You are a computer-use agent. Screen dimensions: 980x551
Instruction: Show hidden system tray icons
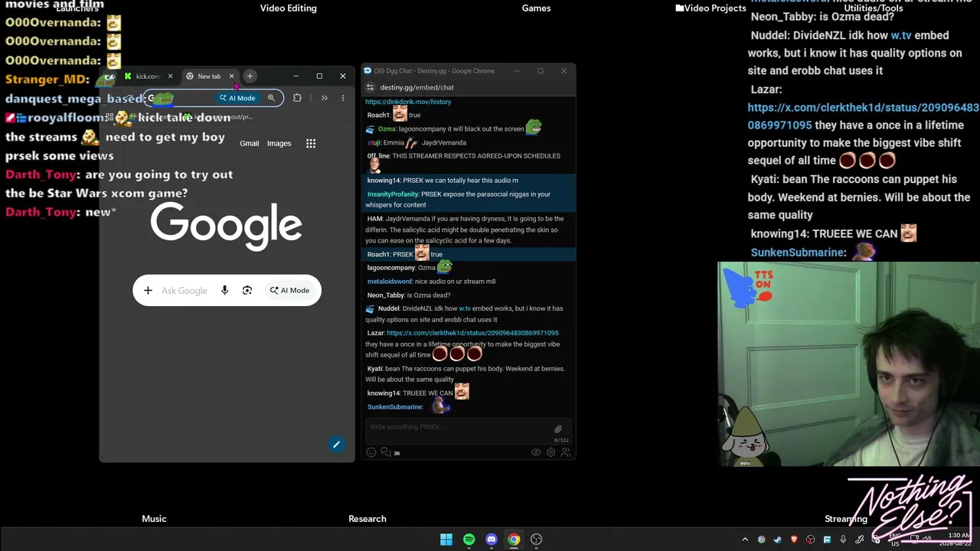tap(745, 540)
